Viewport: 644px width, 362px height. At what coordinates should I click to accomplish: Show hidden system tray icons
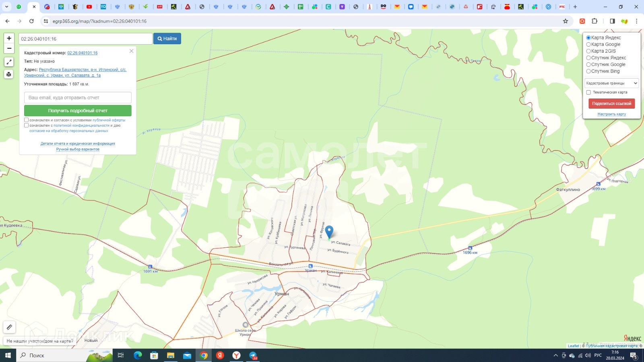(x=555, y=356)
